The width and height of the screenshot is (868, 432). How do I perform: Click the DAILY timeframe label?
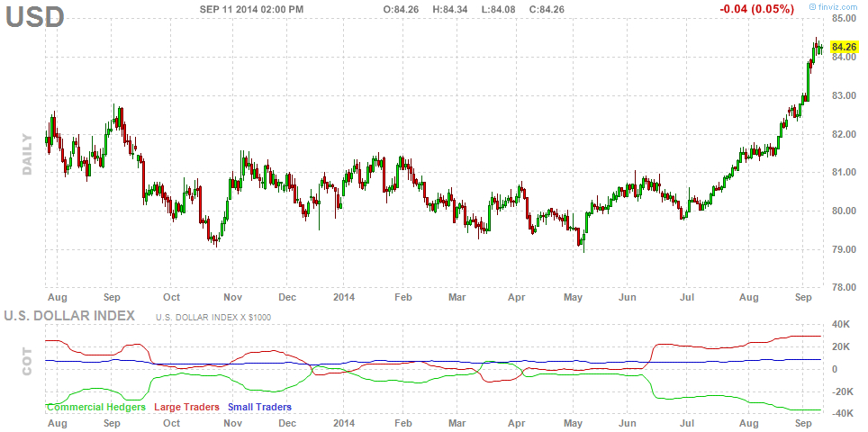27,154
